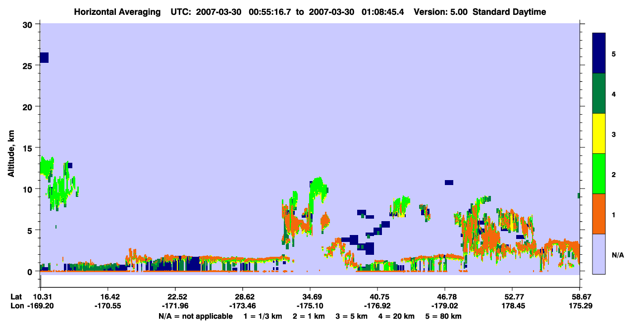Click legend text 'N/A = not applicable'
The width and height of the screenshot is (644, 330).
[x=195, y=316]
